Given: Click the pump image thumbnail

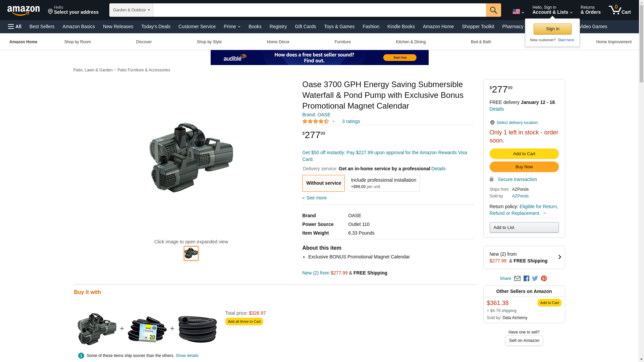Looking at the screenshot, I should coord(191,253).
